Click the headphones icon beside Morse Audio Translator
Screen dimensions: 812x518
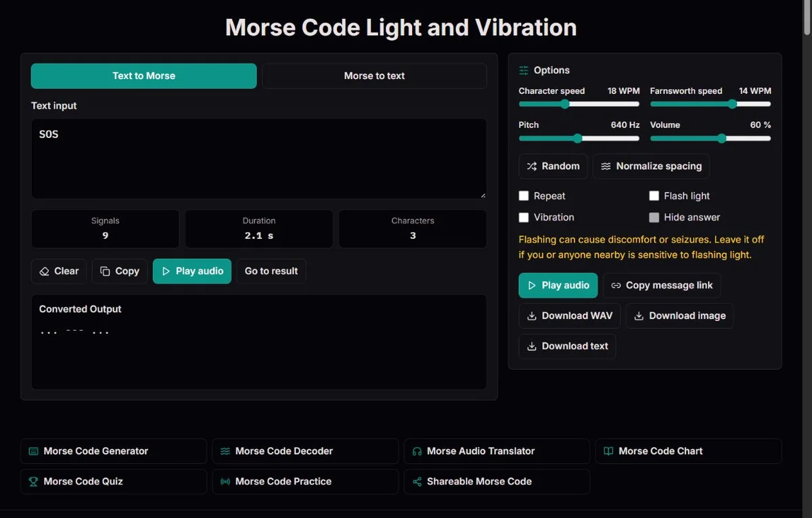pyautogui.click(x=417, y=451)
